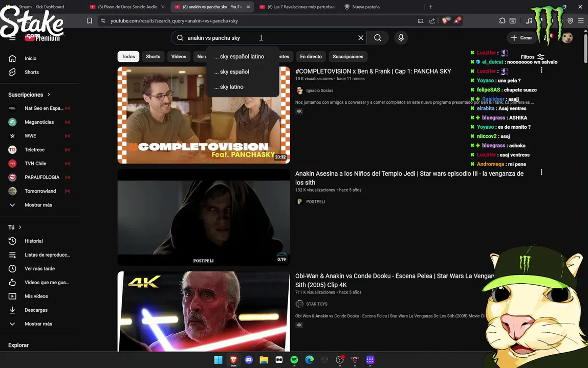Select the Shorts filter chip
This screenshot has height=368, width=588.
[x=153, y=57]
